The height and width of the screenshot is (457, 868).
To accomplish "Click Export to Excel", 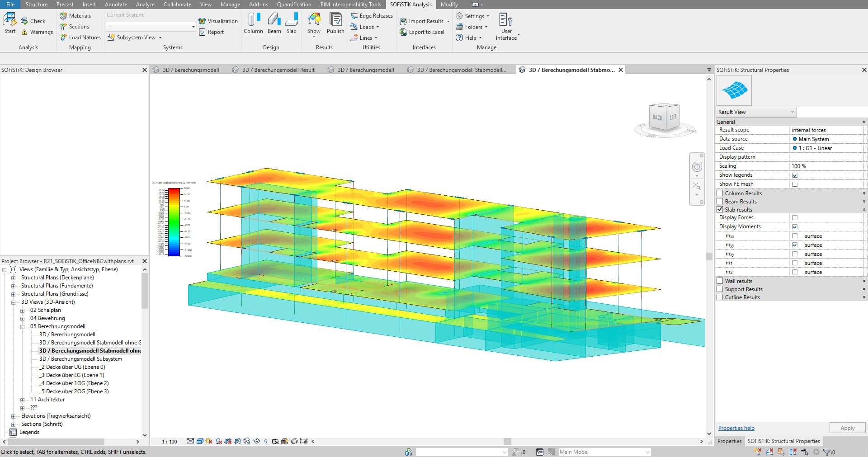I will [x=422, y=32].
